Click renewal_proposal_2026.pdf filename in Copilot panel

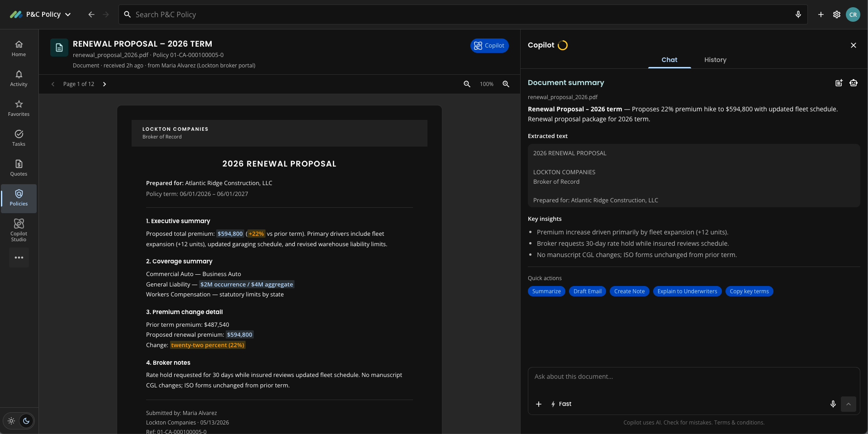[562, 97]
